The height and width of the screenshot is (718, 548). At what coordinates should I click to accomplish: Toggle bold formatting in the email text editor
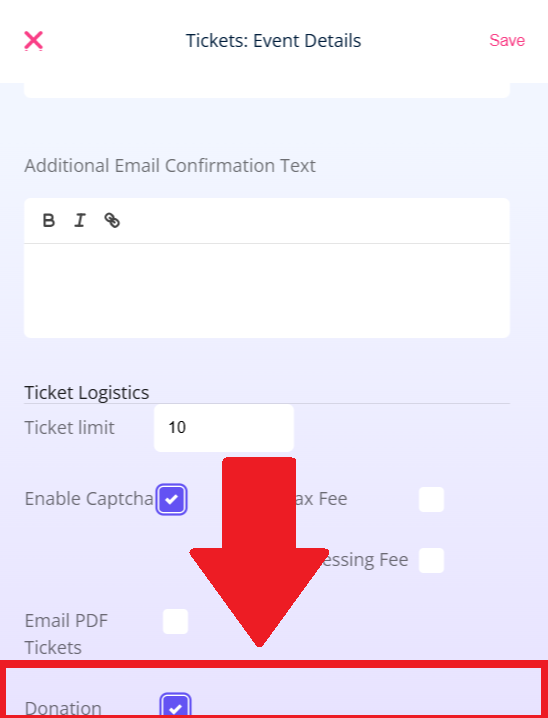[49, 220]
